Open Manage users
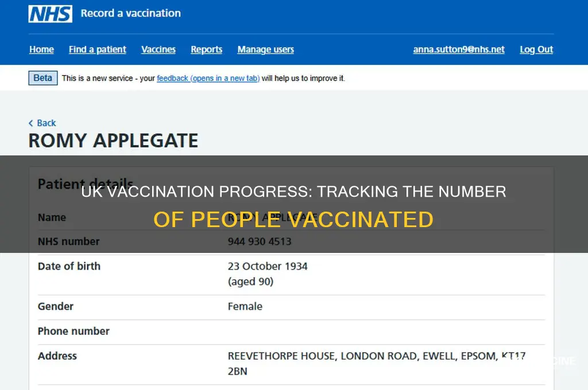 [265, 49]
